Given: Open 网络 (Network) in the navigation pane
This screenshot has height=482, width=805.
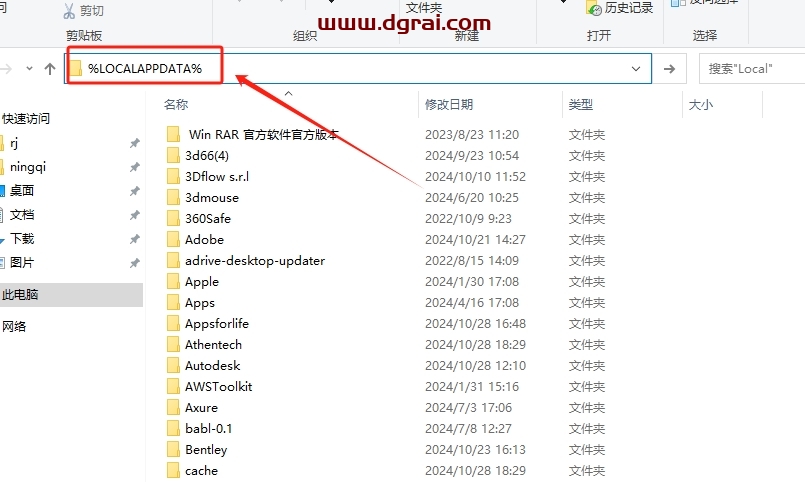Looking at the screenshot, I should (x=14, y=326).
